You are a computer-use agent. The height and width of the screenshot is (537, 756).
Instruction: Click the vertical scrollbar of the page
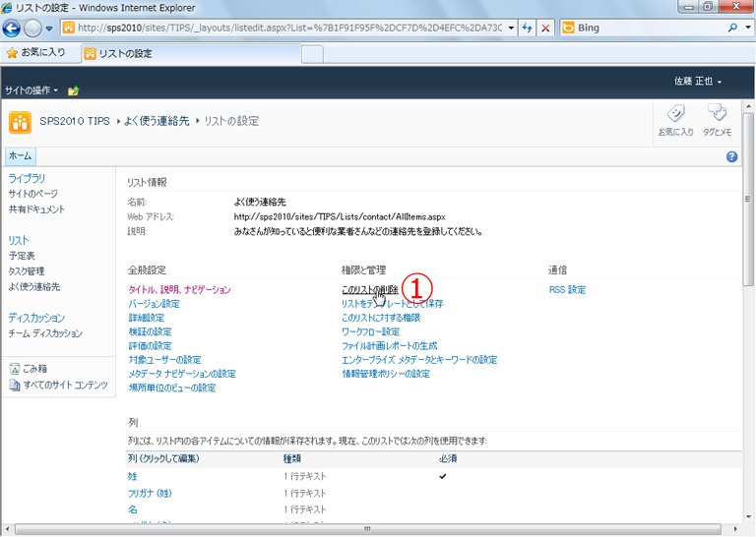(x=748, y=200)
